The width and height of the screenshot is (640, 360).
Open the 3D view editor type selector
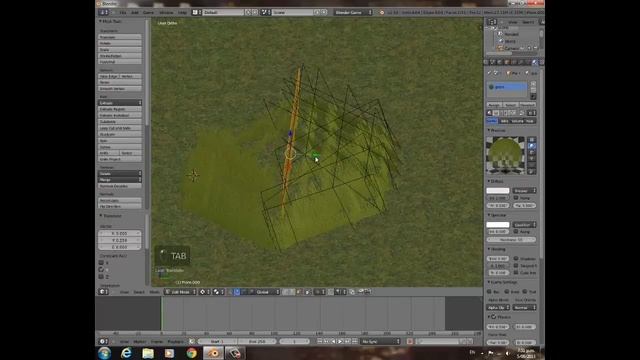[x=103, y=292]
